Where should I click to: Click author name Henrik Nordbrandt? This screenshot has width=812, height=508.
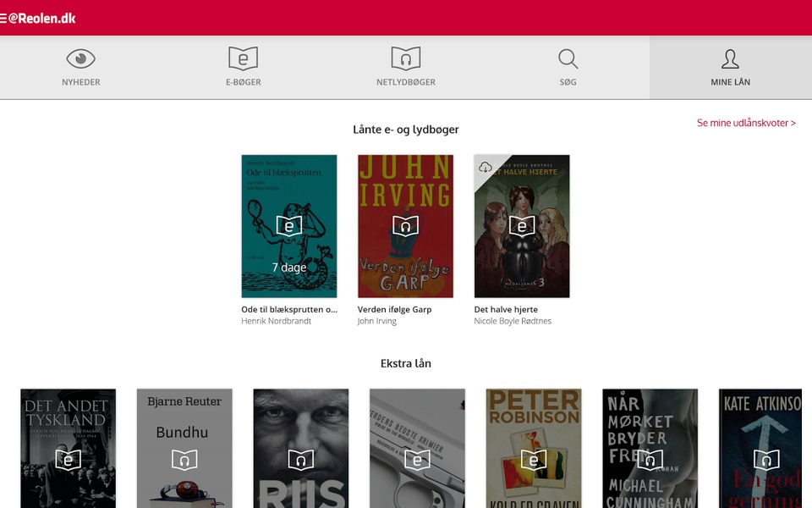point(276,321)
